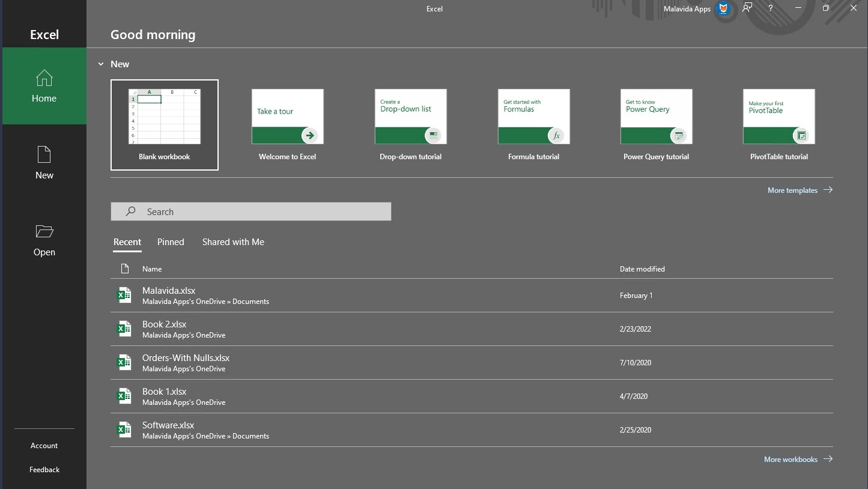Click the OneDrive » Documents path under Software.xlsx
Viewport: 868px width, 489px height.
[x=205, y=436]
